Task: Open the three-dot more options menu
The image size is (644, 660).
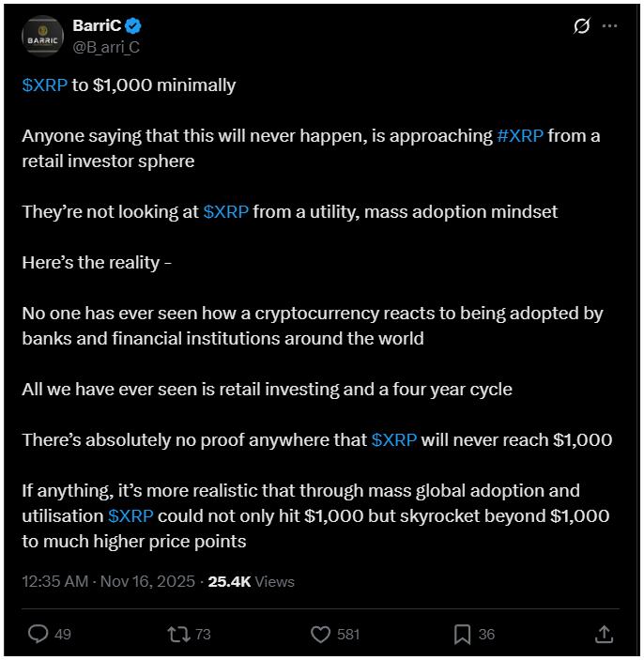Action: tap(609, 26)
